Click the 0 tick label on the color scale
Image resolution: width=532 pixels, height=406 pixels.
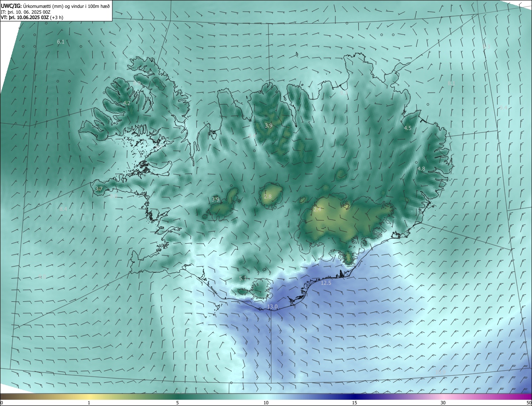pyautogui.click(x=1, y=403)
